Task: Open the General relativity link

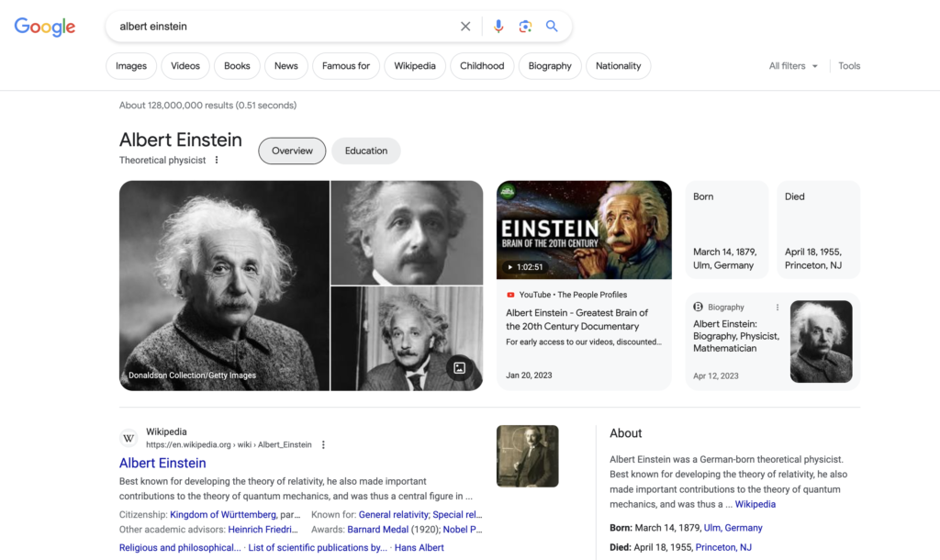Action: [395, 515]
